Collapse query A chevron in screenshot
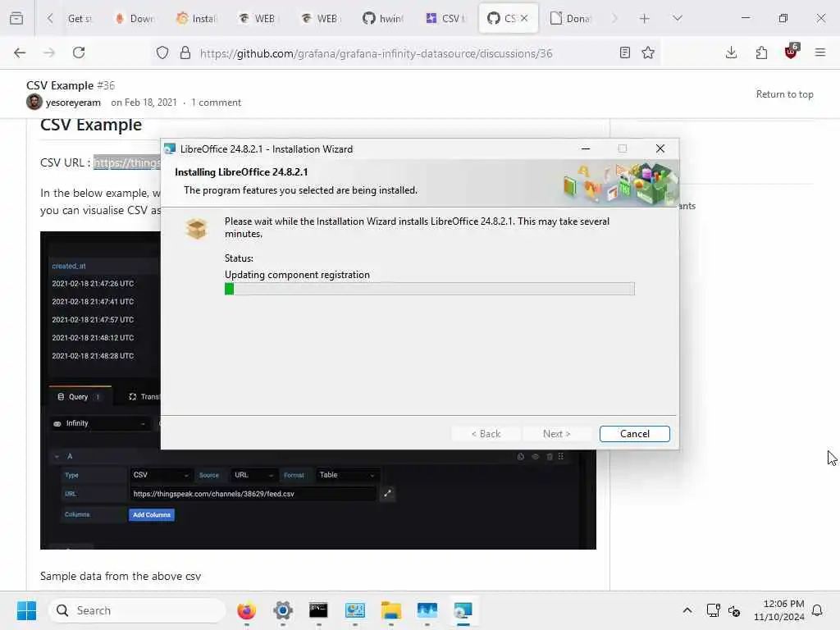840x630 pixels. tap(57, 456)
